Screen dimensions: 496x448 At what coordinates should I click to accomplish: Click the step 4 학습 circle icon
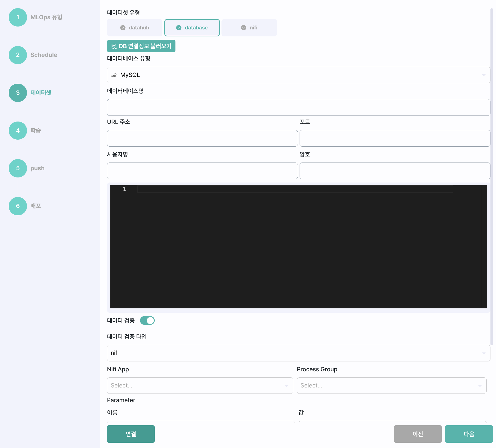[18, 130]
